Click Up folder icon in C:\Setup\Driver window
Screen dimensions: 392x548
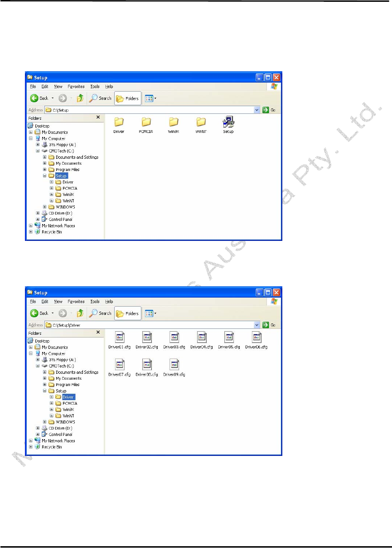tap(80, 313)
